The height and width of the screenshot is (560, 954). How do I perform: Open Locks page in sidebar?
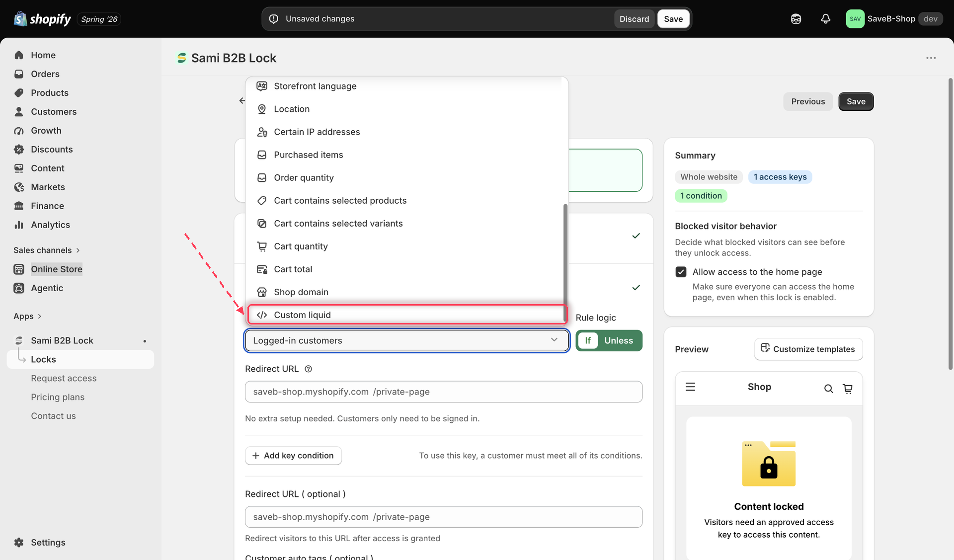pos(80,360)
